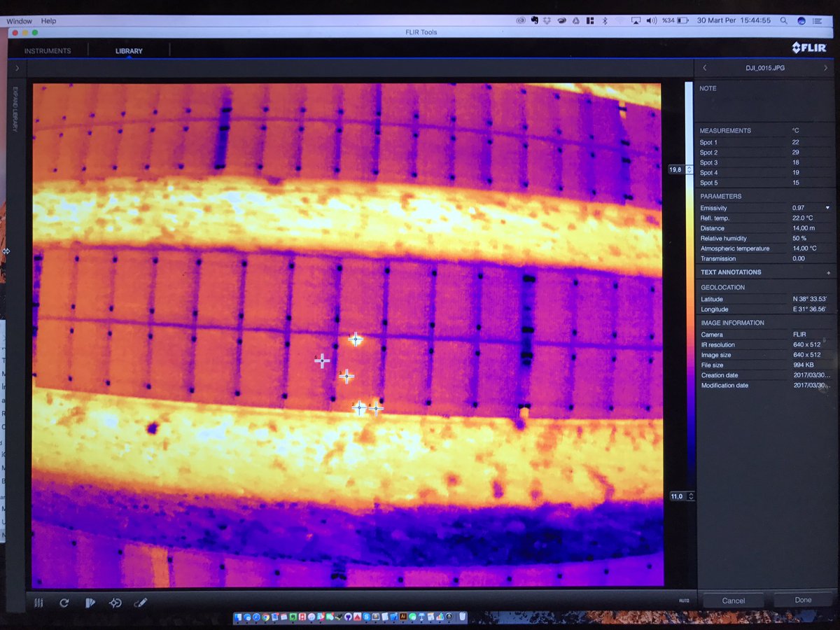
Task: Open Creative Cloud in menu bar
Action: coord(520,21)
